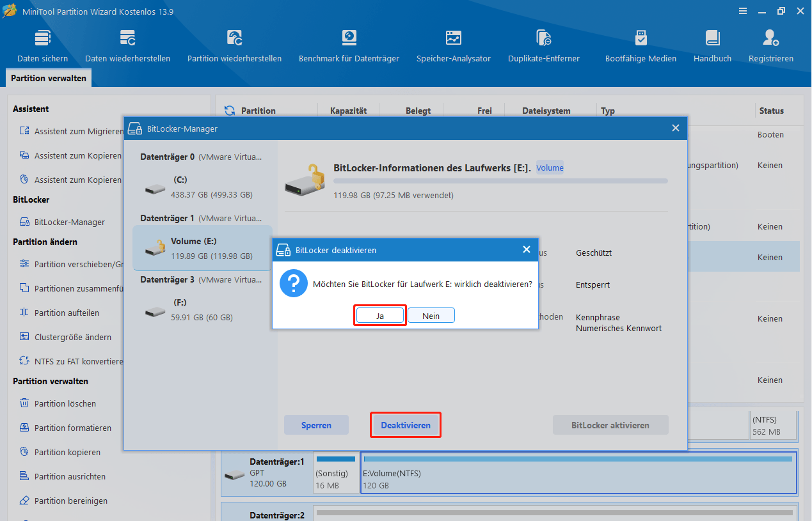Close the BitLocker-Manager window

tap(675, 128)
